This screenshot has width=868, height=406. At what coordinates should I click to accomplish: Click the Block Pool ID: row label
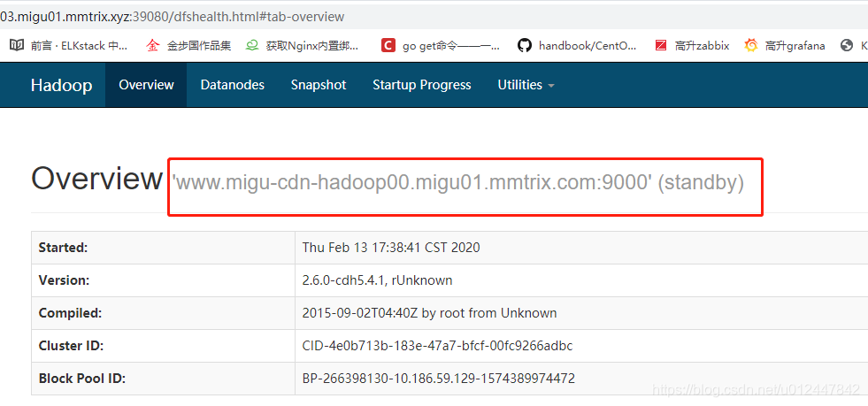[82, 379]
